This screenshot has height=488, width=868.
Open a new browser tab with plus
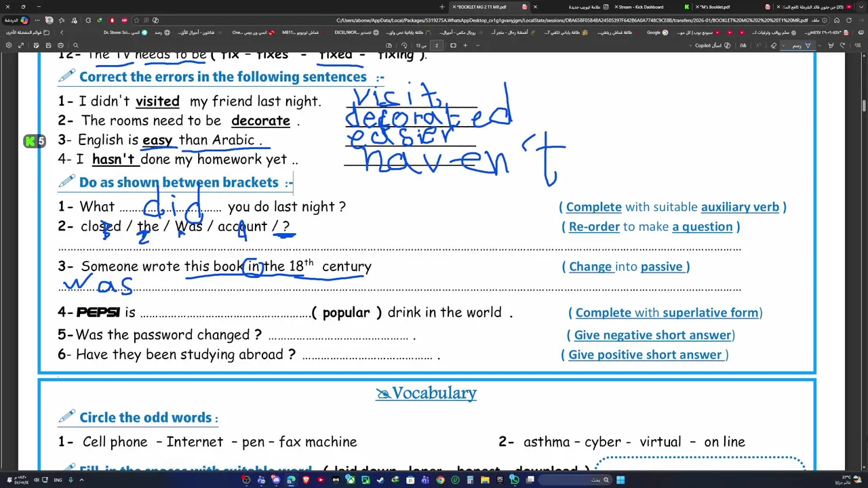(442, 7)
